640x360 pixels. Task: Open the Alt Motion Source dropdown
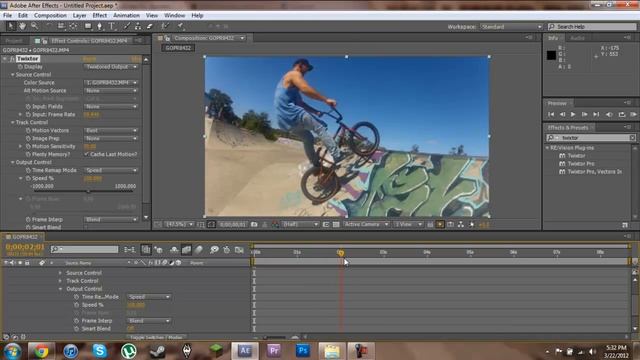coord(111,91)
